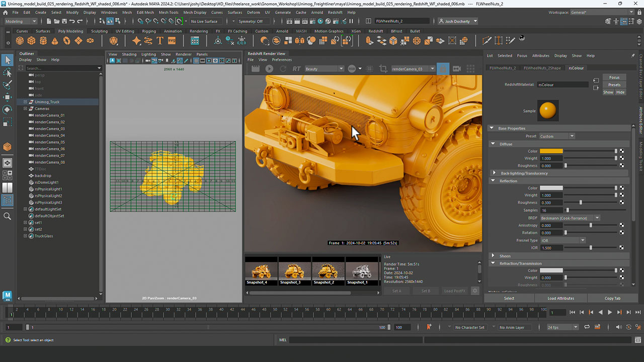The image size is (644, 362).
Task: Click the polygon Type text tool icon
Action: point(160,41)
